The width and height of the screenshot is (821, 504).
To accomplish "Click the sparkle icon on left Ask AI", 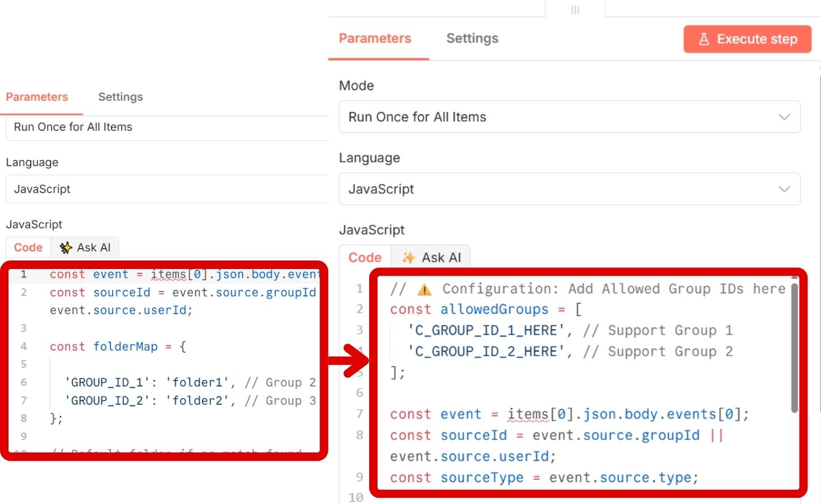I will [x=66, y=247].
